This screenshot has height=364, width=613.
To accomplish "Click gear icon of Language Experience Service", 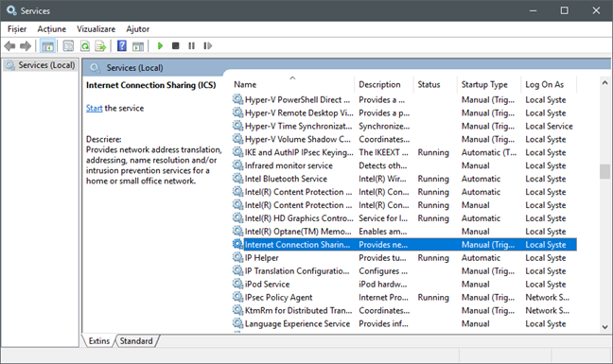I will point(237,323).
